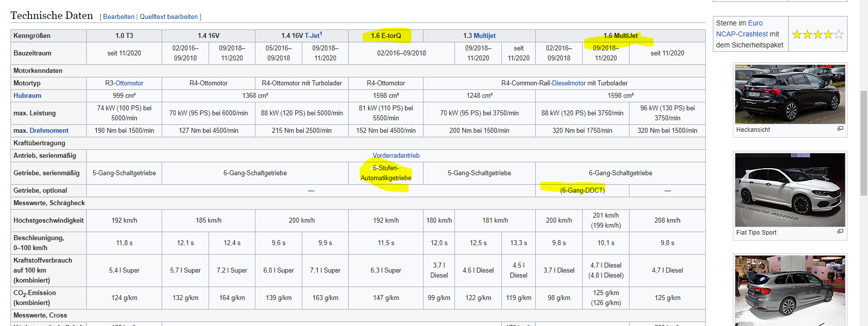
Task: Follow the T-Jet link in the table header
Action: click(x=312, y=36)
